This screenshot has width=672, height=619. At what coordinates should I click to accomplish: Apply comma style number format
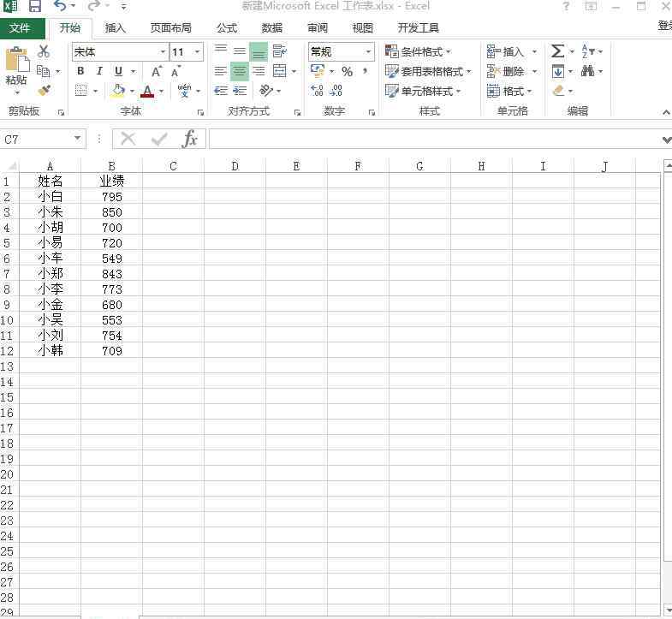(x=366, y=71)
